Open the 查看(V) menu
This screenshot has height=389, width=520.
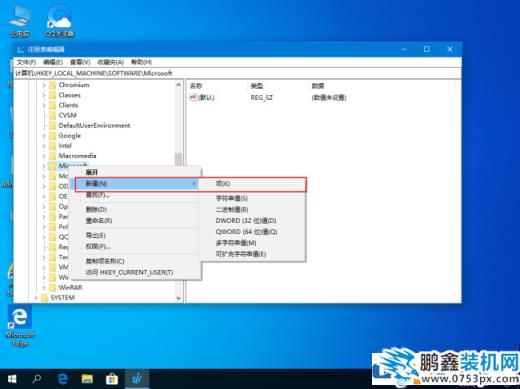coord(80,62)
